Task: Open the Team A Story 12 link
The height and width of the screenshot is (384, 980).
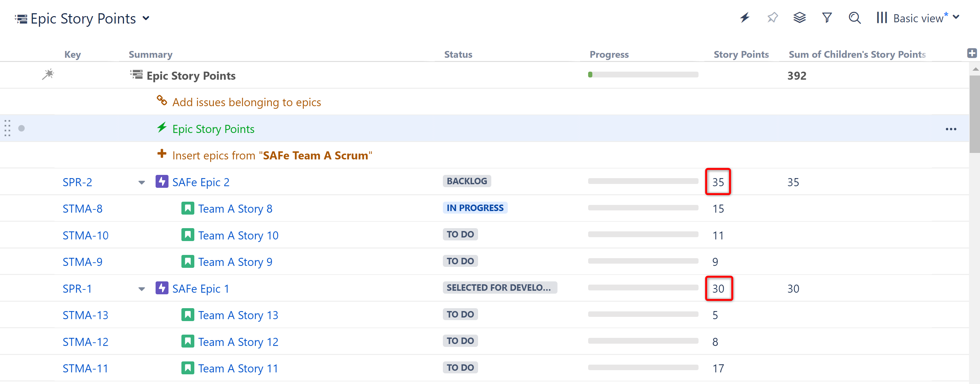Action: pos(238,342)
